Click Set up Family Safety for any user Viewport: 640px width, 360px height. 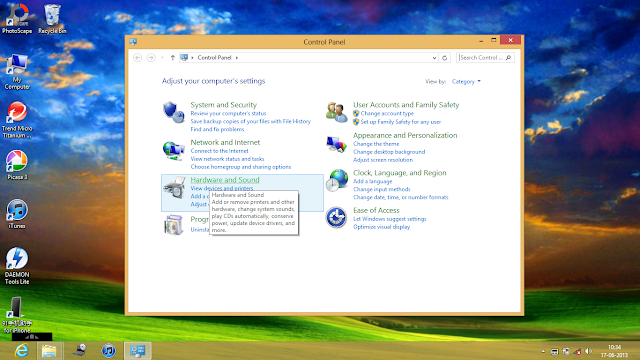tap(400, 122)
